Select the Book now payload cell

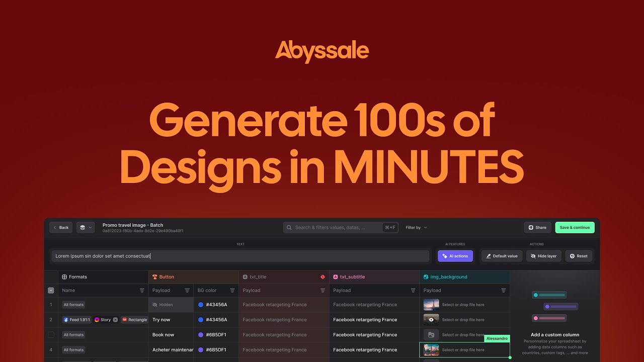171,335
